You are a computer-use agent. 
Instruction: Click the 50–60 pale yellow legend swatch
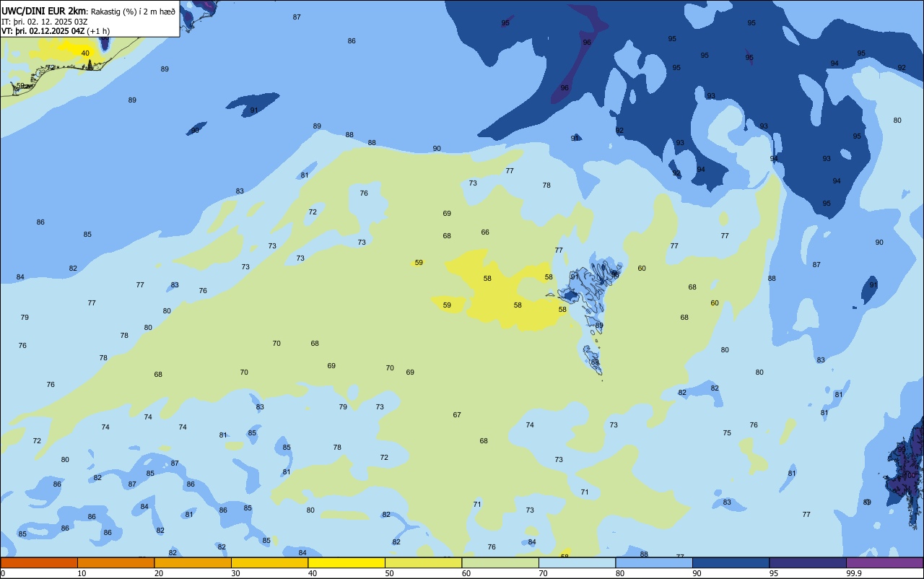coord(423,562)
